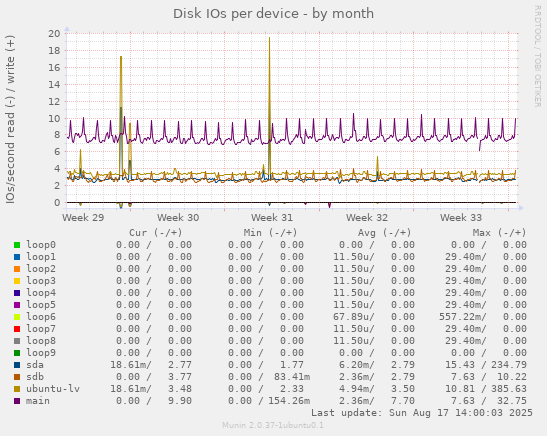Image resolution: width=547 pixels, height=436 pixels.
Task: Click the Munin 2.0.37-1ubuntu0.1 version text
Action: tap(273, 425)
